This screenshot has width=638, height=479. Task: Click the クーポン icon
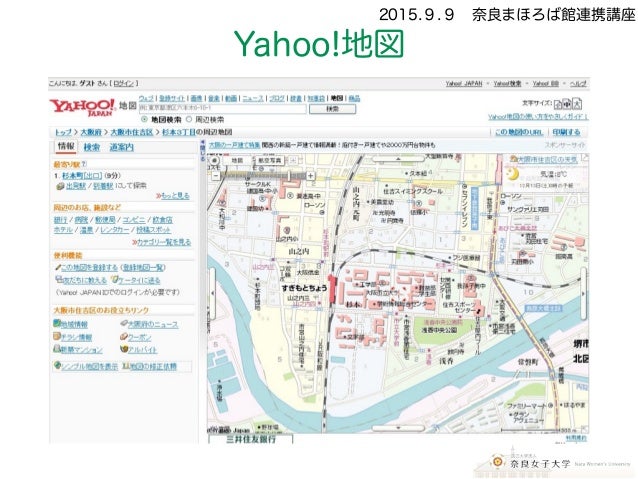click(x=124, y=337)
